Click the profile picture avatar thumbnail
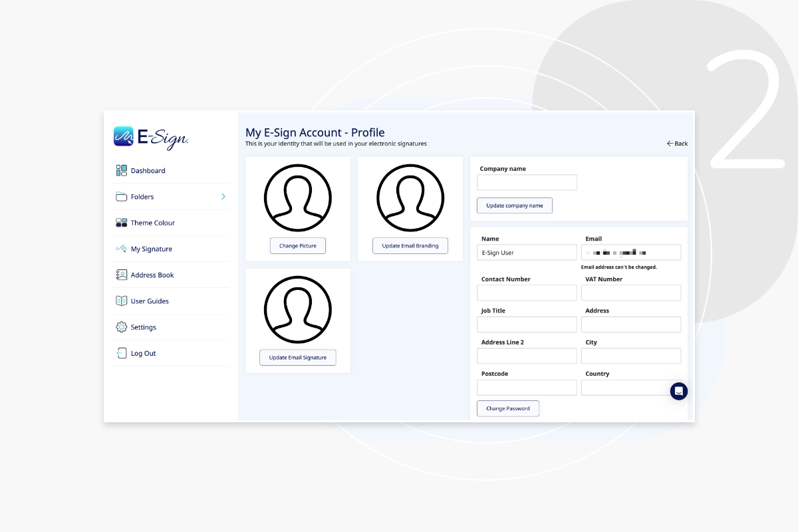Screen dimensions: 798x532 coord(298,198)
